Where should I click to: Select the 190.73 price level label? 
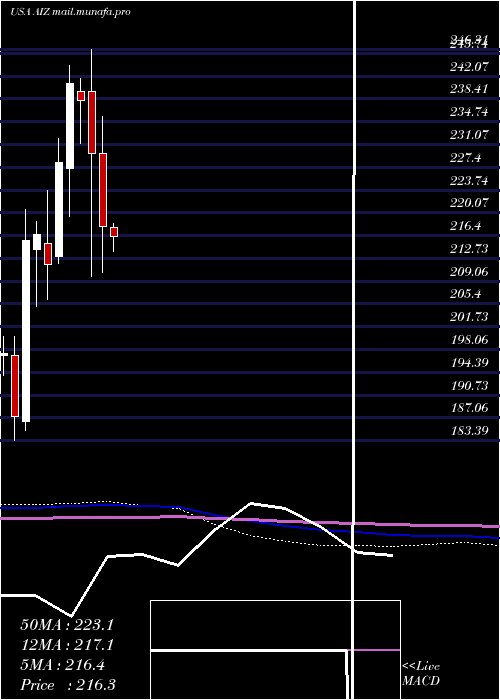click(x=469, y=385)
